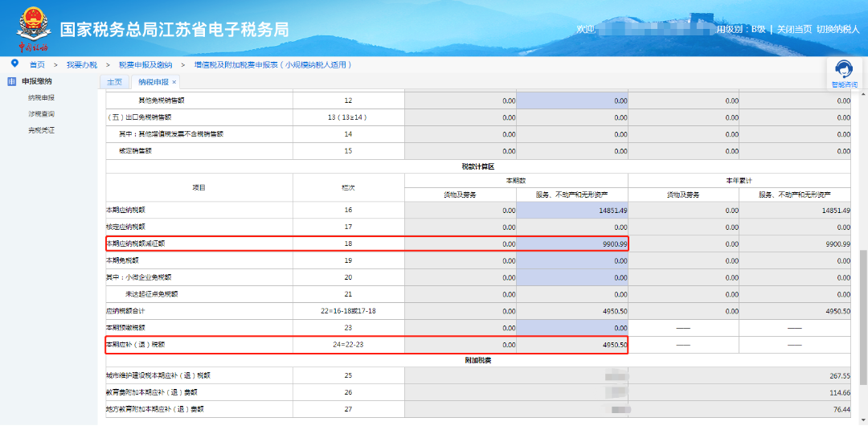868x430 pixels.
Task: Close the 纳税申报 tab
Action: point(174,82)
